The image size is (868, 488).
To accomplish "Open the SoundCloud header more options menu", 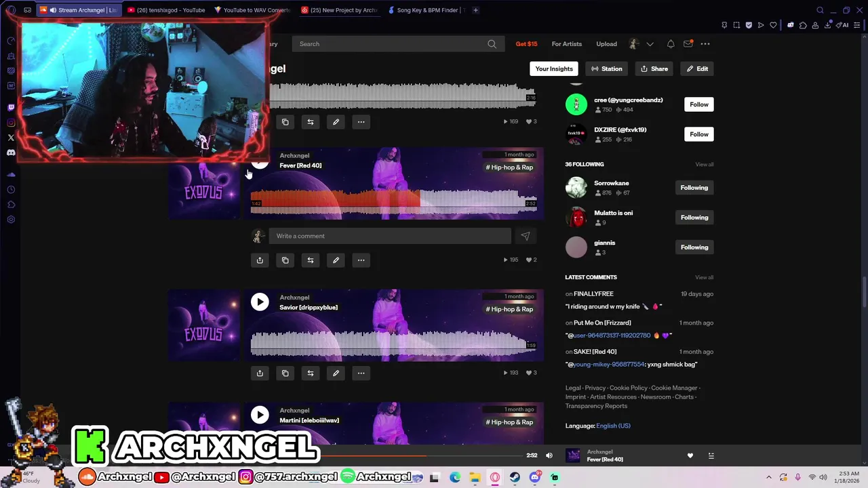I will (705, 44).
